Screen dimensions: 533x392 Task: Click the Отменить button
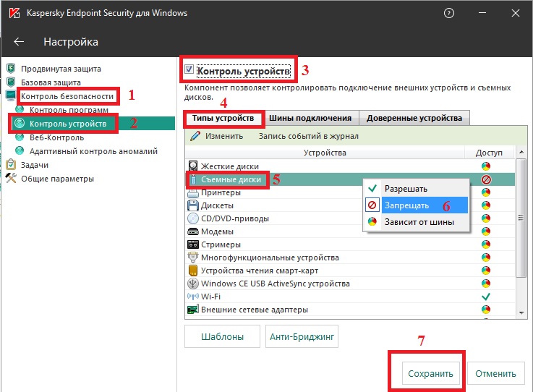pos(495,373)
